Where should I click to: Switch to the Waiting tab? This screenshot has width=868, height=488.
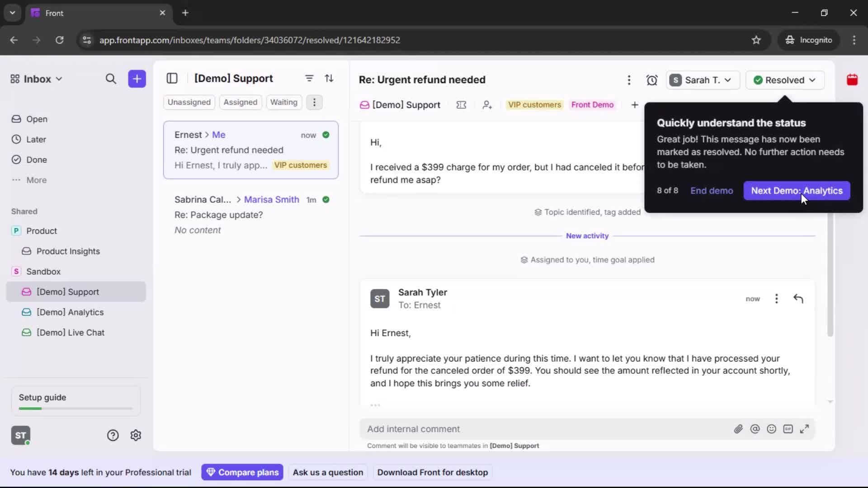(283, 102)
